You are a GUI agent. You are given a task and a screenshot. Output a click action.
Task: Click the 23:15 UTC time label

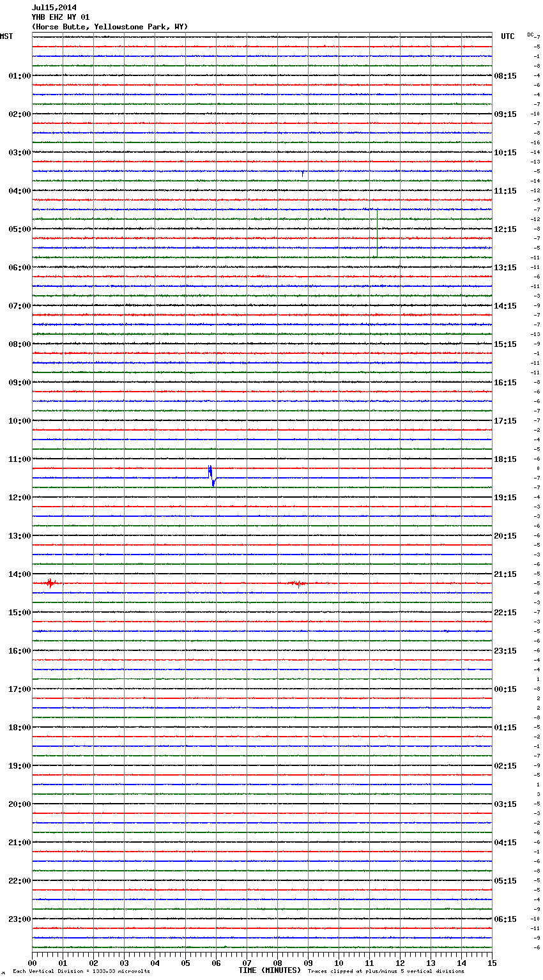[x=505, y=651]
